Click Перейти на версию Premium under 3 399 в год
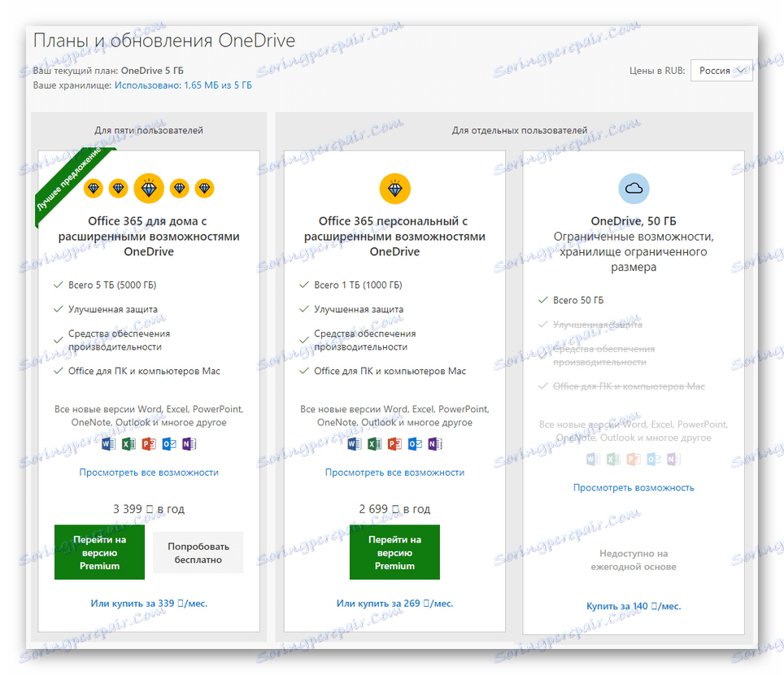The height and width of the screenshot is (675, 784). click(x=99, y=552)
